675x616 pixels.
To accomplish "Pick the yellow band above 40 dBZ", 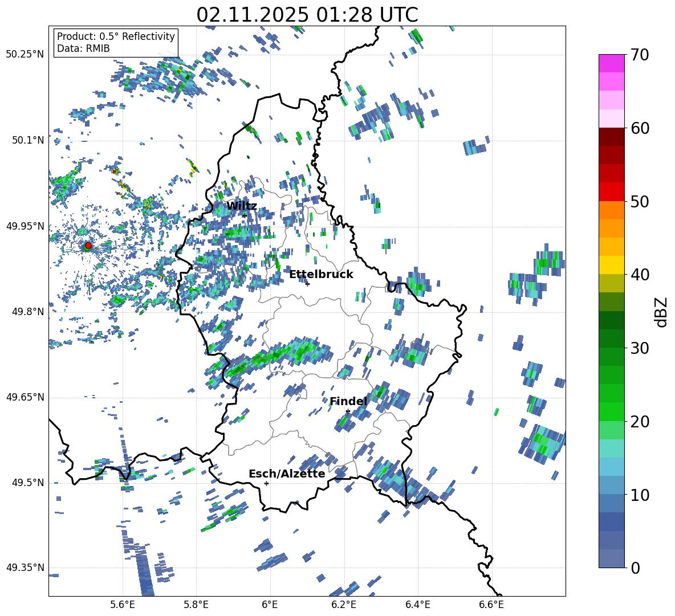I will click(x=612, y=265).
